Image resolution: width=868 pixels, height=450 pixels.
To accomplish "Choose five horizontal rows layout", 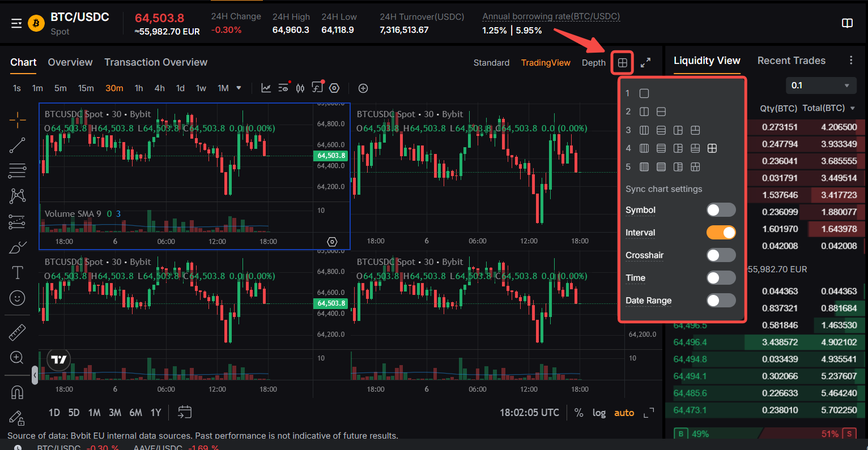I will (661, 167).
